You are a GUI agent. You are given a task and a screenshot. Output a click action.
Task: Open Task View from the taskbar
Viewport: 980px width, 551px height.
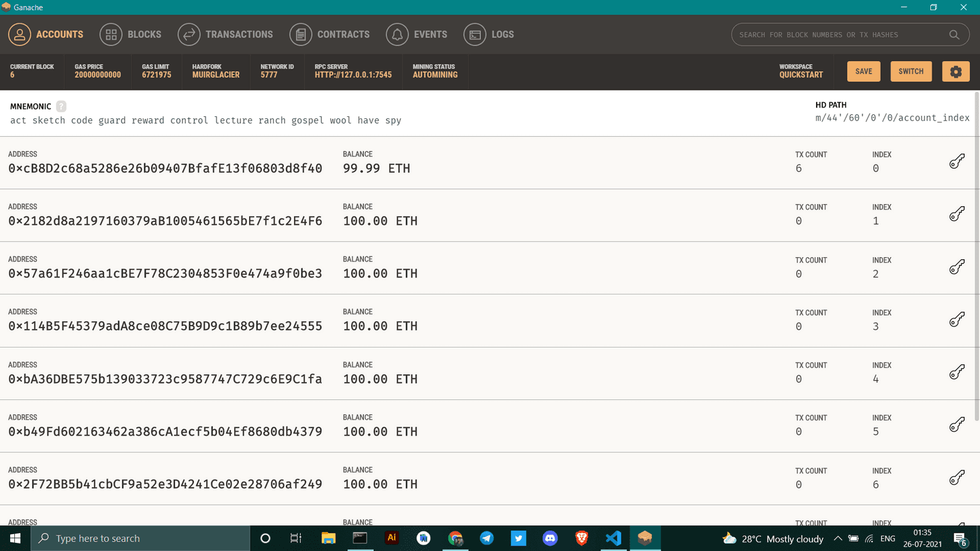point(296,538)
